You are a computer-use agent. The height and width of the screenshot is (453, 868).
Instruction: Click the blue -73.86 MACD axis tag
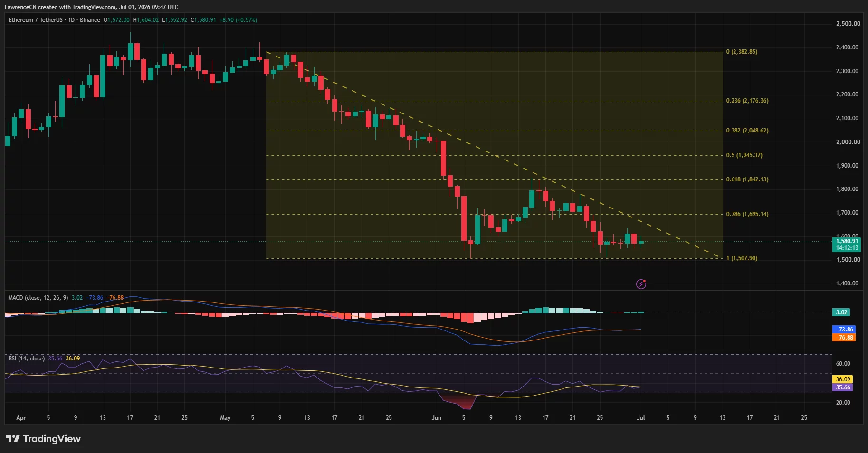click(x=844, y=330)
